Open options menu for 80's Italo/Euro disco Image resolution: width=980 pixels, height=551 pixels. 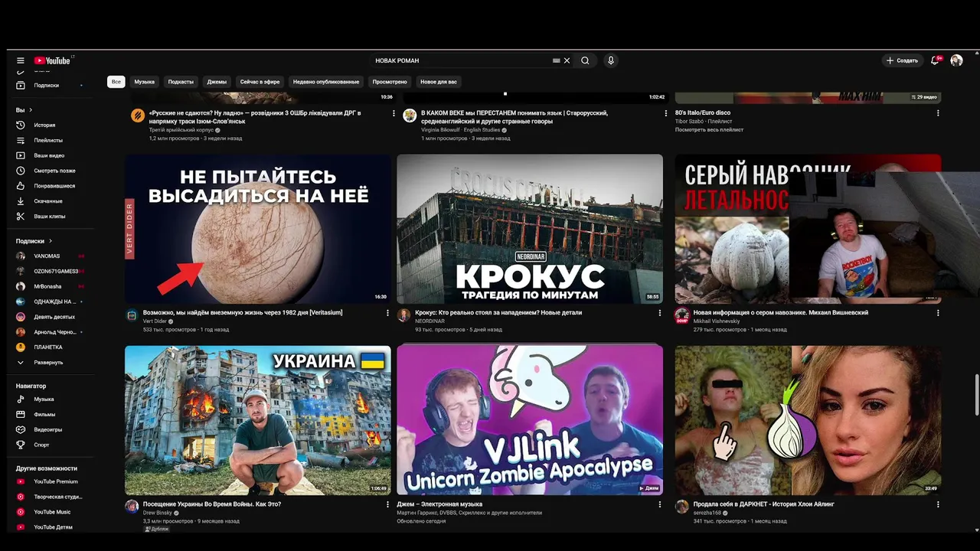pyautogui.click(x=937, y=113)
